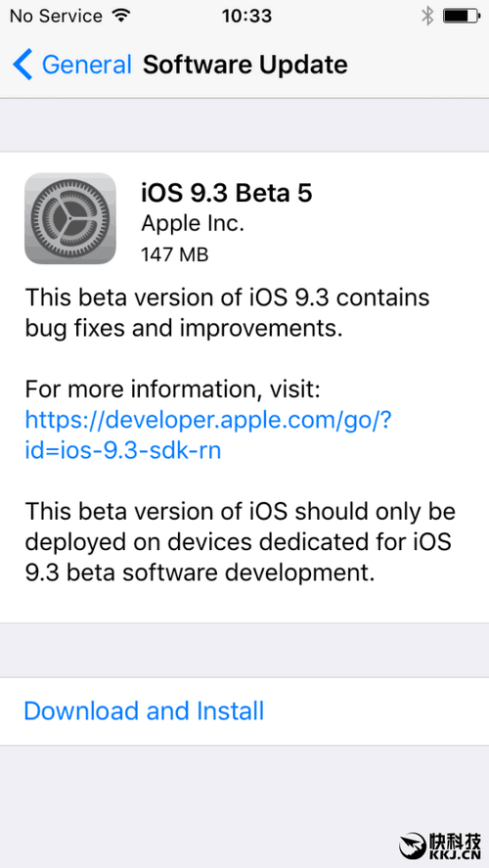Tap the blue back chevron icon

tap(22, 65)
